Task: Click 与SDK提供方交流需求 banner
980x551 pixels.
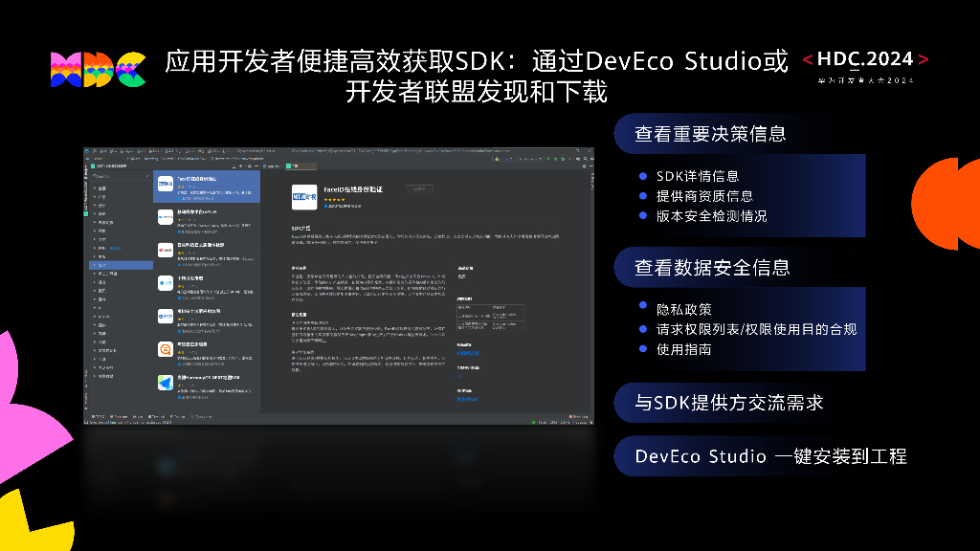Action: [728, 403]
